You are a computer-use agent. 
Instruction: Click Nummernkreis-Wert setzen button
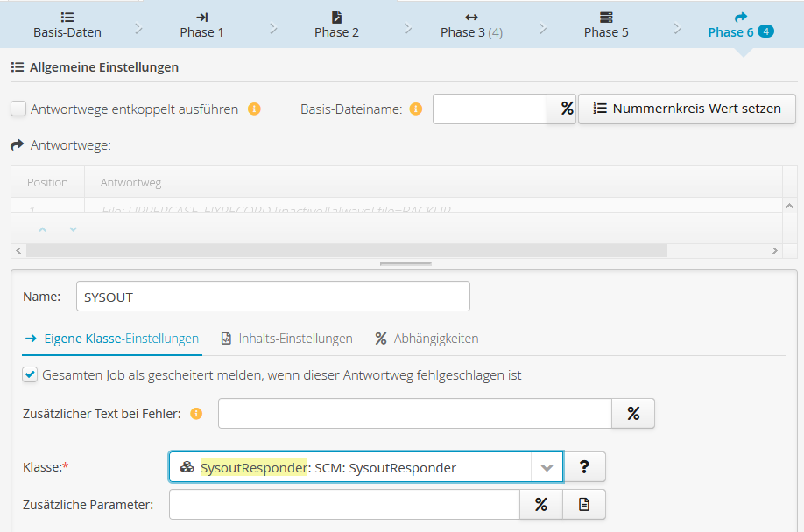[687, 109]
